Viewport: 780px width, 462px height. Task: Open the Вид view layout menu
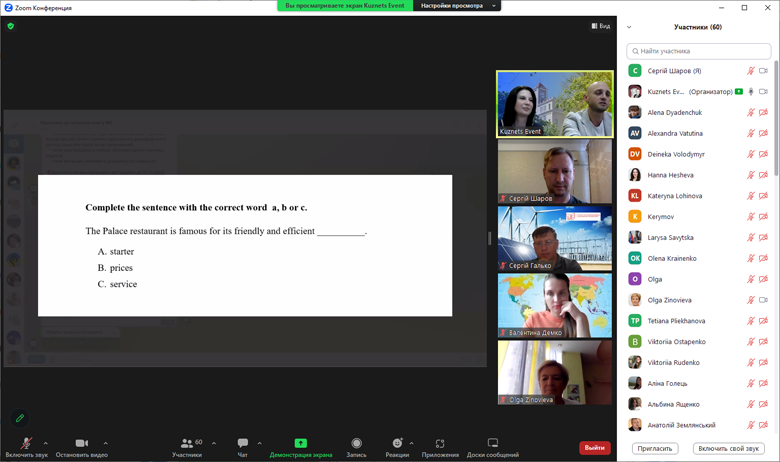point(600,26)
